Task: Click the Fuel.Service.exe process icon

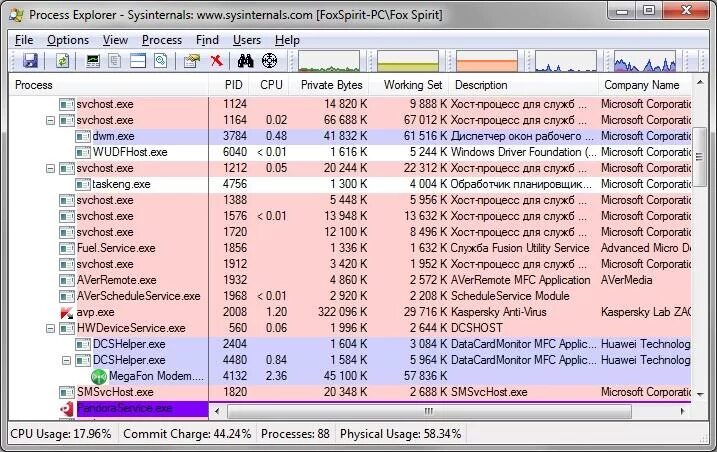Action: 67,248
